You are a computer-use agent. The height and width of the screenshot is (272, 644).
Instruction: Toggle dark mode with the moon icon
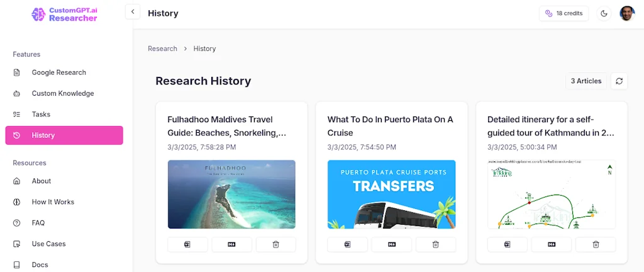(604, 13)
